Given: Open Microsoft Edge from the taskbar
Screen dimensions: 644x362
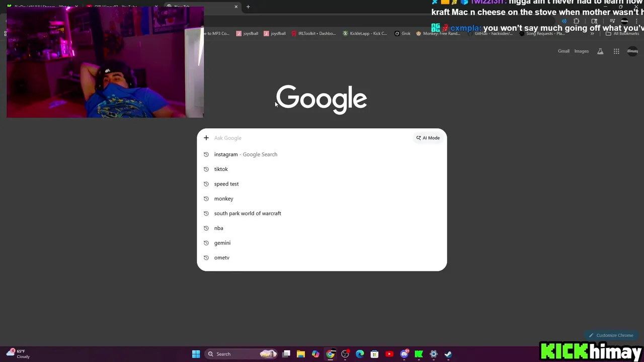Looking at the screenshot, I should click(x=360, y=354).
